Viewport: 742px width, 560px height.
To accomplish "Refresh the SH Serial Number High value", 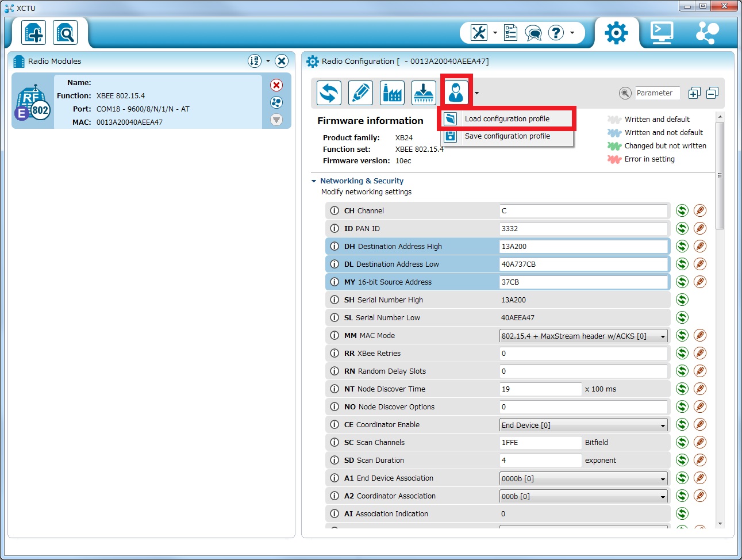I will [x=682, y=300].
